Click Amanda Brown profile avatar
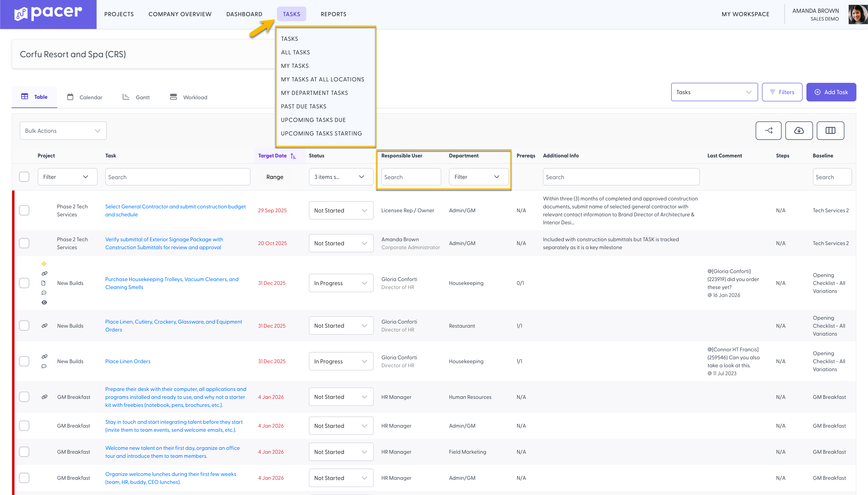This screenshot has width=868, height=495. coord(858,14)
